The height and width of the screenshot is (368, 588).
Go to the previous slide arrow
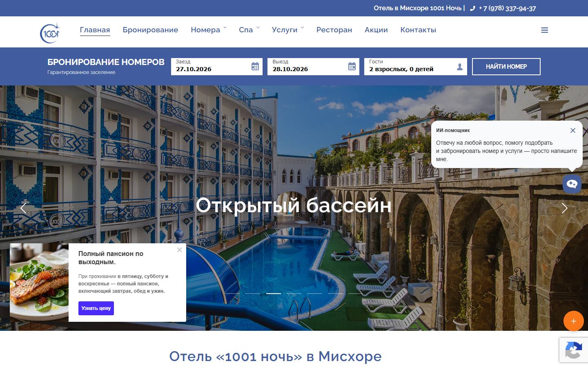pos(23,208)
